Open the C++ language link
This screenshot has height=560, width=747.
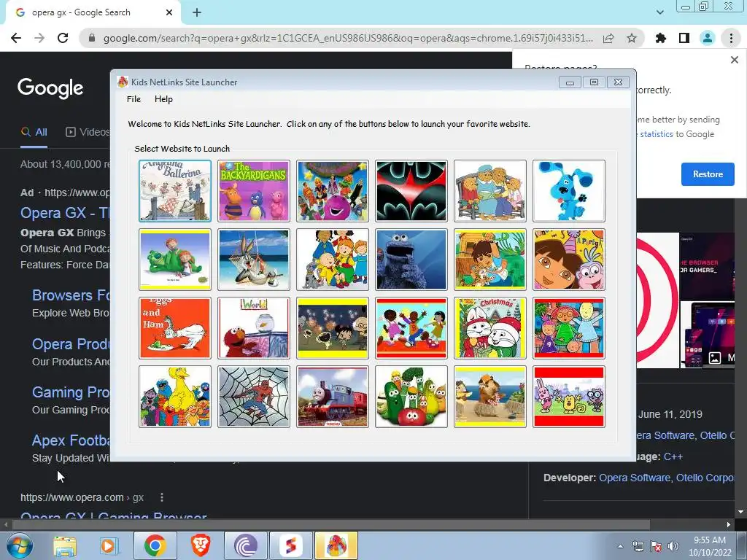673,456
